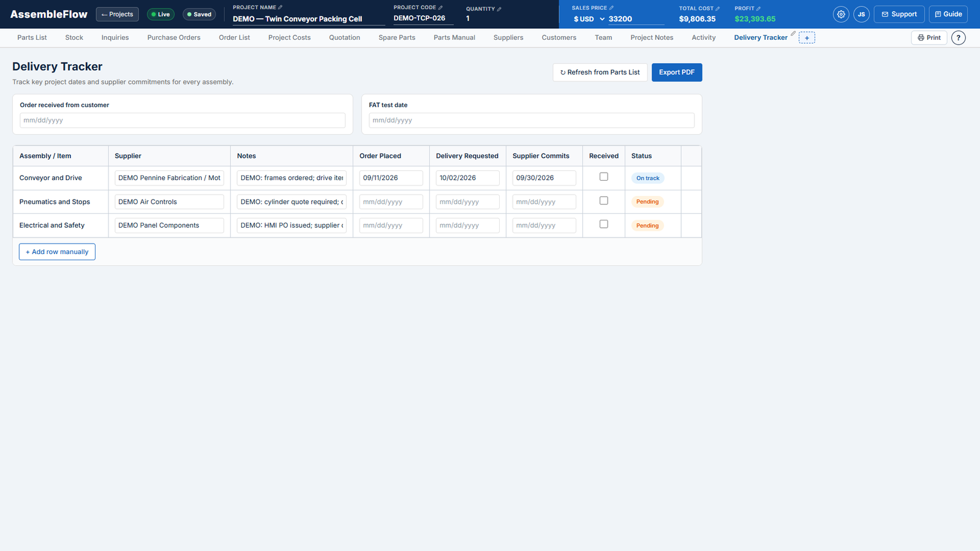
Task: Add row manually to the table
Action: [x=57, y=252]
